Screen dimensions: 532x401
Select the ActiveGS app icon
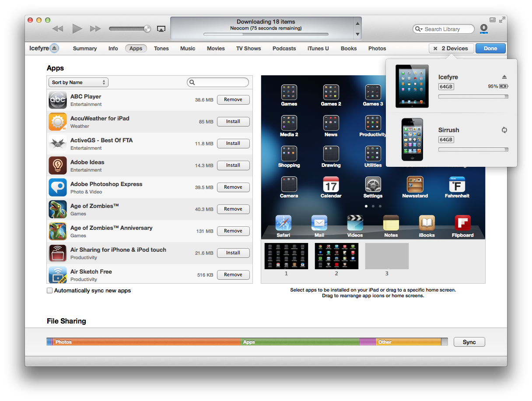point(58,144)
